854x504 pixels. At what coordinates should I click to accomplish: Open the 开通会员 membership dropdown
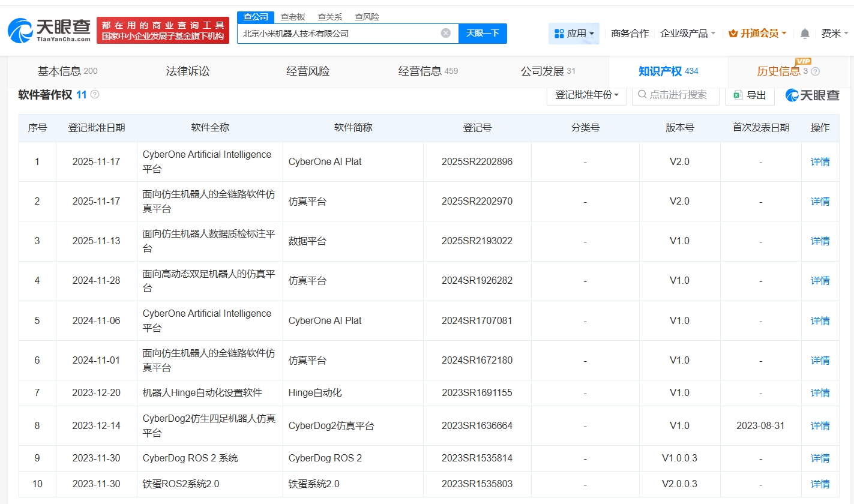click(x=757, y=34)
